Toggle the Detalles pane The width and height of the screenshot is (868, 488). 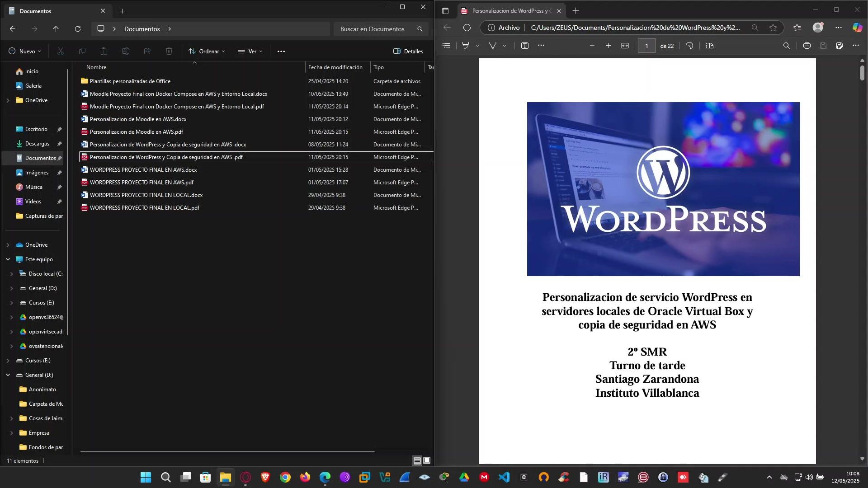408,51
